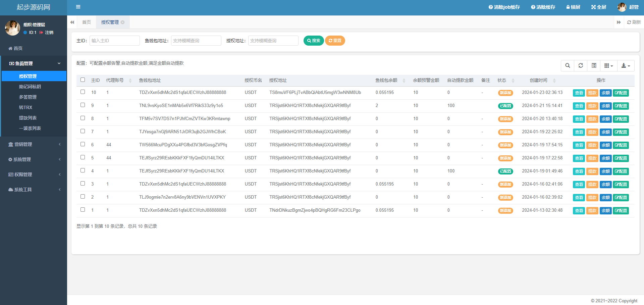The width and height of the screenshot is (644, 305).
Task: Open the export download dropdown
Action: point(626,66)
